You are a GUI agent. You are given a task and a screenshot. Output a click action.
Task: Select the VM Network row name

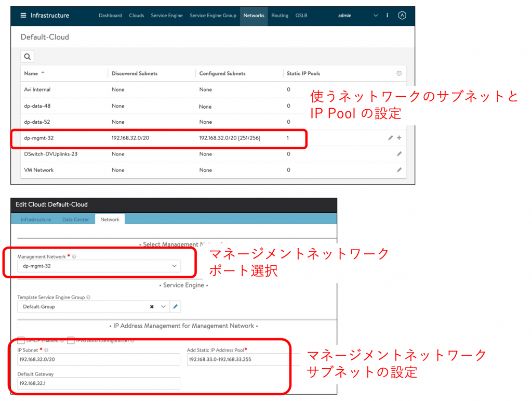39,170
